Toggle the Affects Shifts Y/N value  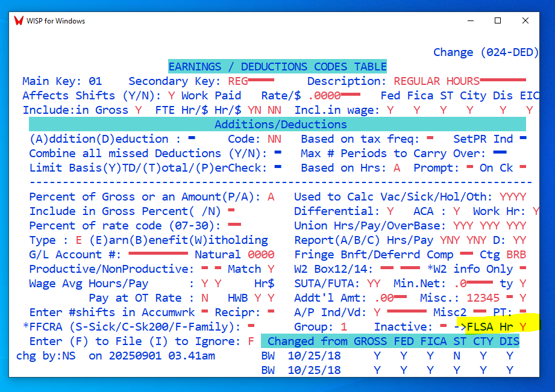172,96
